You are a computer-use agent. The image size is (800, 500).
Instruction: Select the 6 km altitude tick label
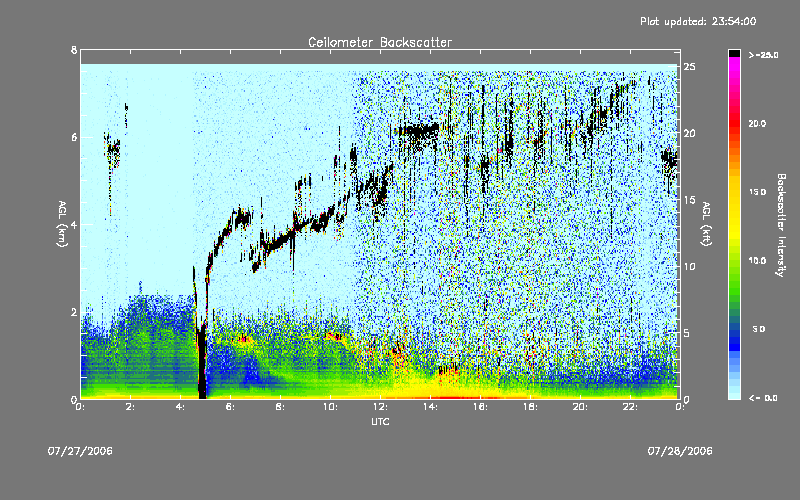[74, 137]
